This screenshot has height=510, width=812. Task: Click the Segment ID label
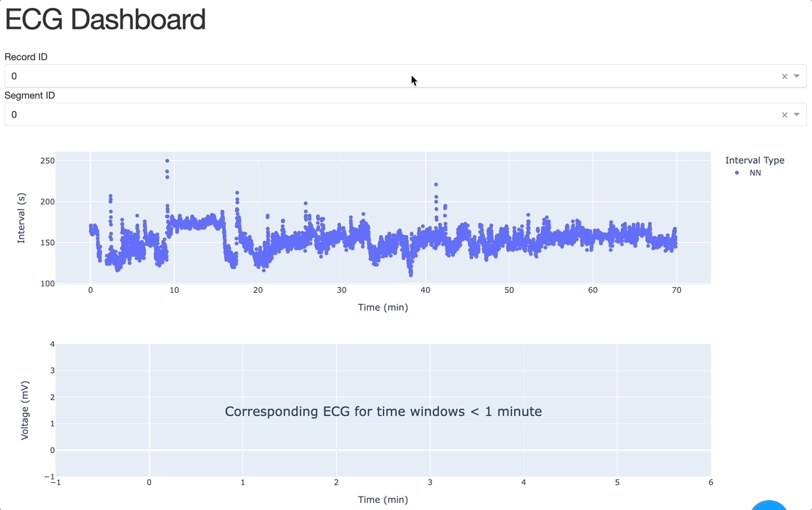point(30,95)
